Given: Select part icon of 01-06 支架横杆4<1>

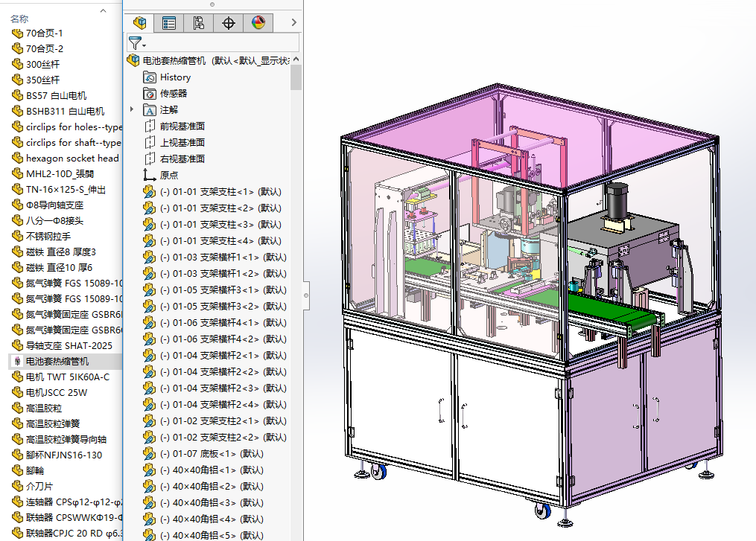Looking at the screenshot, I should pyautogui.click(x=150, y=323).
